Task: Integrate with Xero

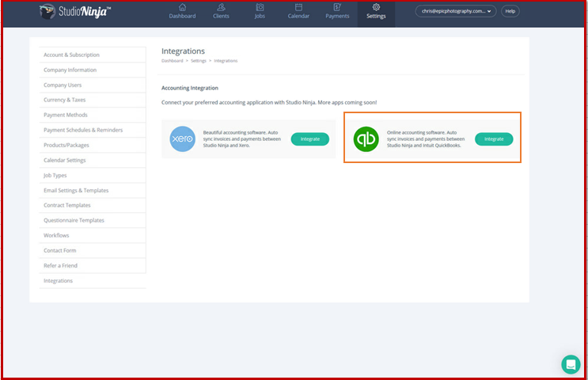Action: pyautogui.click(x=309, y=139)
